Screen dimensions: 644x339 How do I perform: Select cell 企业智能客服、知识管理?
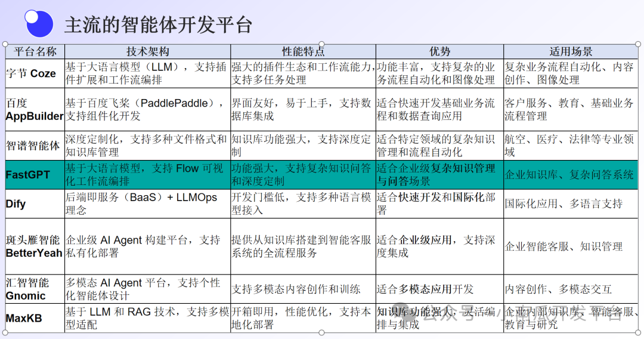pyautogui.click(x=571, y=246)
